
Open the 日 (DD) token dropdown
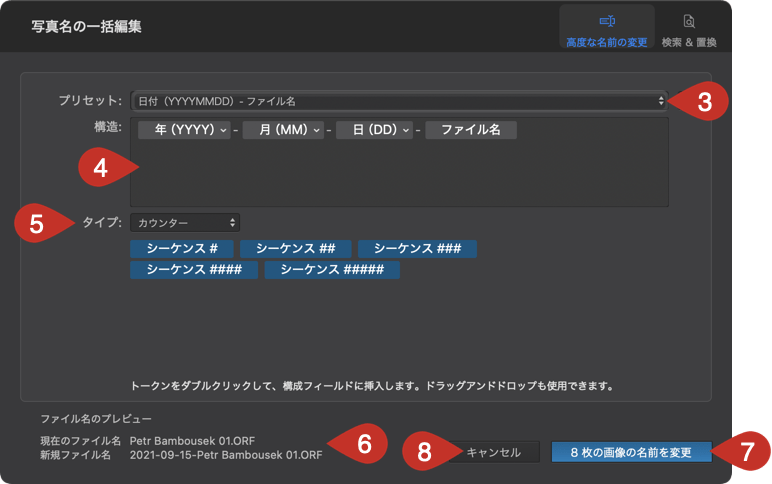[x=374, y=130]
